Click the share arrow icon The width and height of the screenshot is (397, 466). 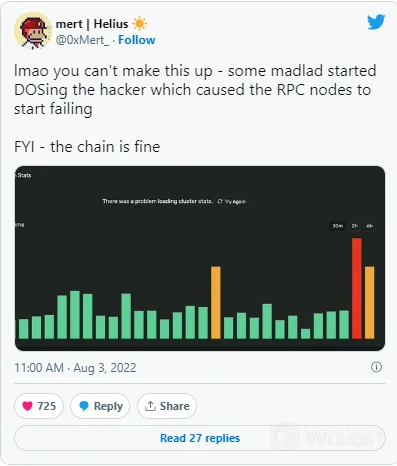click(x=150, y=406)
